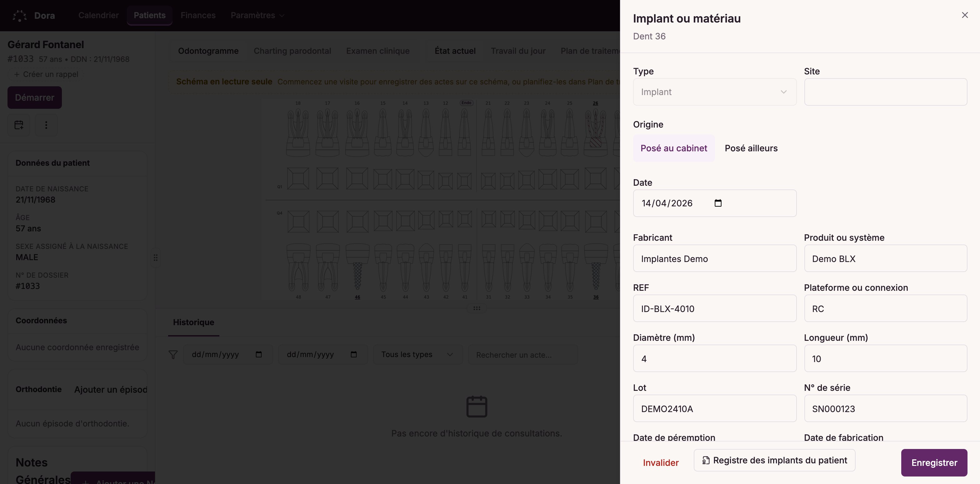Screen dimensions: 980x484
Task: Click the Invalider button
Action: [660, 463]
